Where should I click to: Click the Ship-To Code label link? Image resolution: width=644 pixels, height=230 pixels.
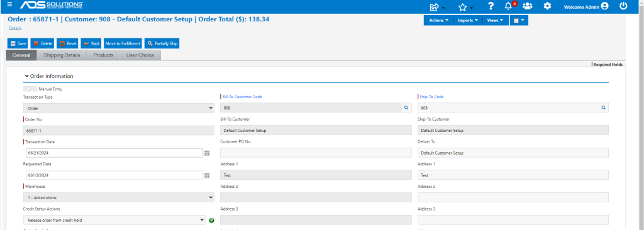431,97
